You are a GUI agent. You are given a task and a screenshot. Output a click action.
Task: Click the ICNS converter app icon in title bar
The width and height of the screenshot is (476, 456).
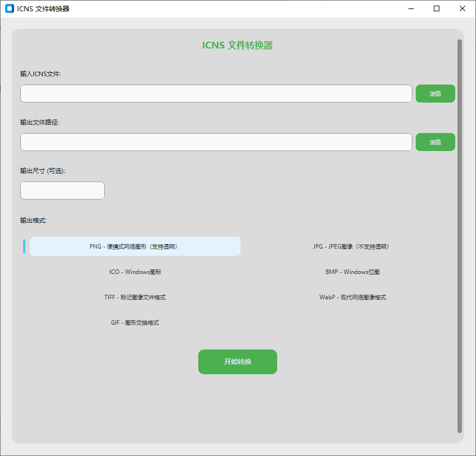pyautogui.click(x=9, y=8)
